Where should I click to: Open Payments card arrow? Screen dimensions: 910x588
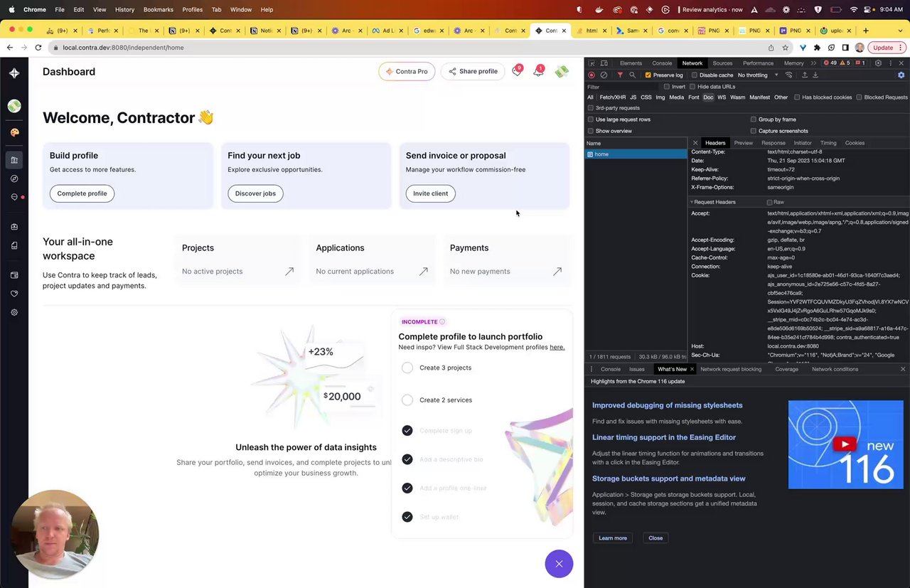(557, 271)
